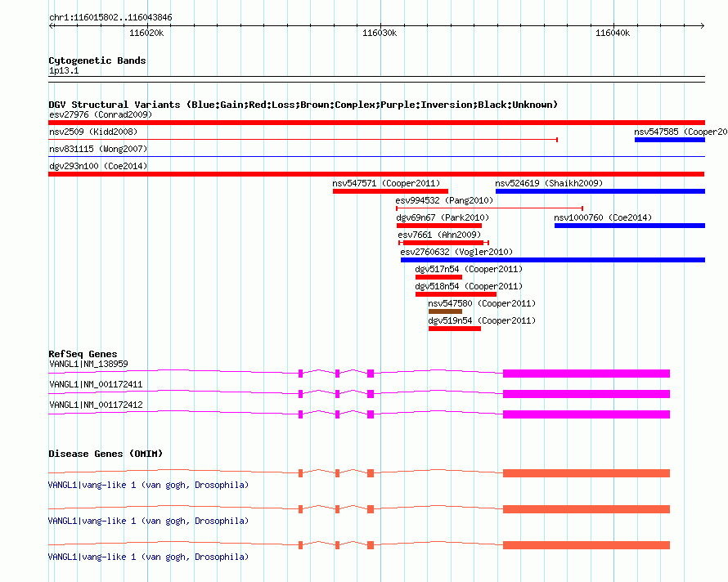Click the 1p13.1 cytogenetic band label
Image resolution: width=728 pixels, height=582 pixels.
[64, 70]
